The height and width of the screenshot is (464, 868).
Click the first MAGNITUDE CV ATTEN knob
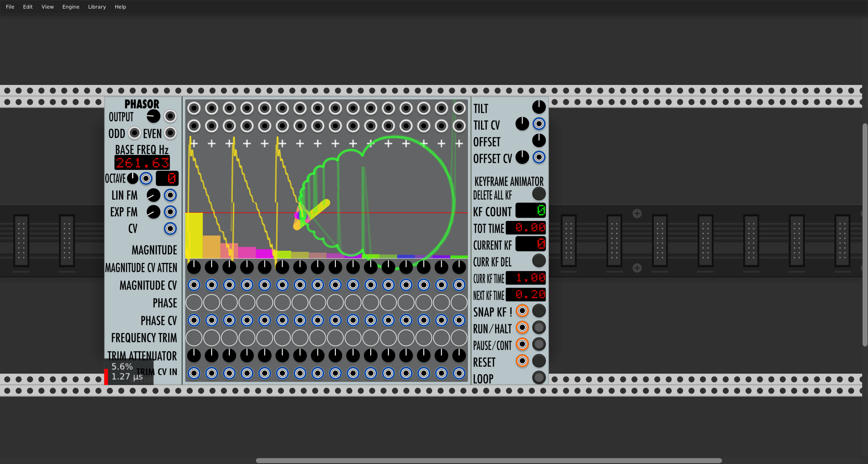tap(193, 267)
